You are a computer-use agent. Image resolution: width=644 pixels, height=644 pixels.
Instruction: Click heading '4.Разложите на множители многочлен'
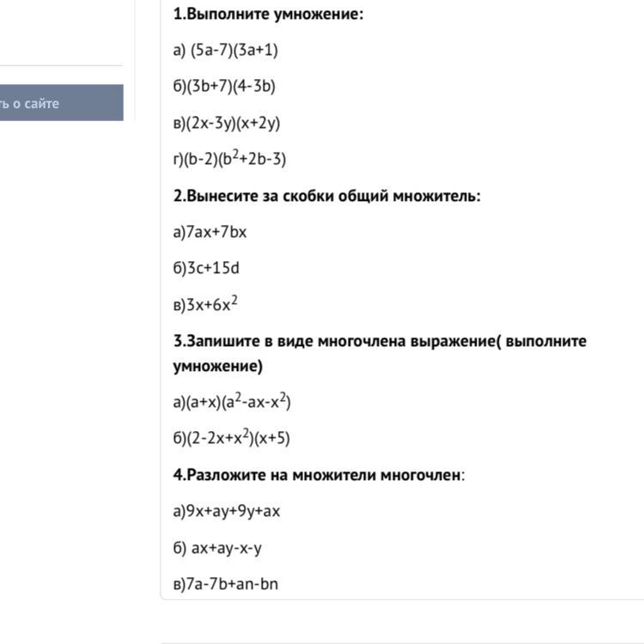point(317,475)
